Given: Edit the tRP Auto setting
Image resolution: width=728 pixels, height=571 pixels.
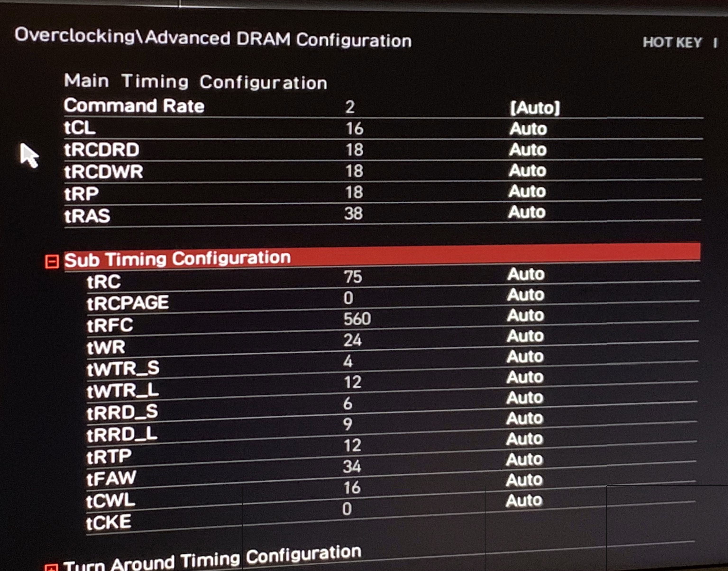Looking at the screenshot, I should point(527,191).
